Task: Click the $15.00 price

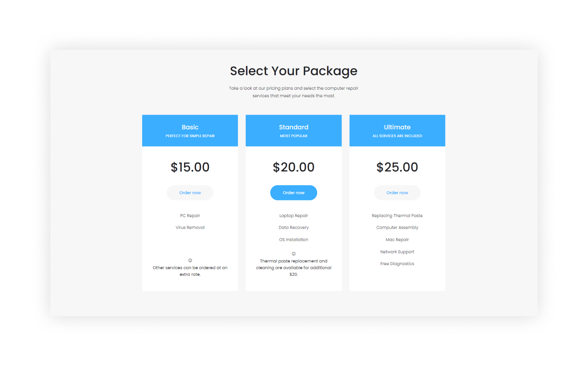Action: click(x=190, y=167)
